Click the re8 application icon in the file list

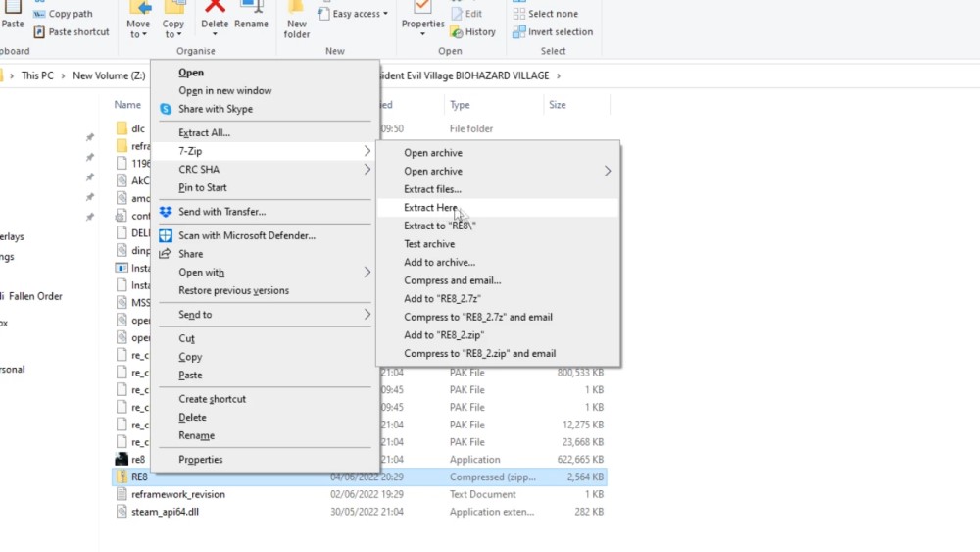pos(122,459)
